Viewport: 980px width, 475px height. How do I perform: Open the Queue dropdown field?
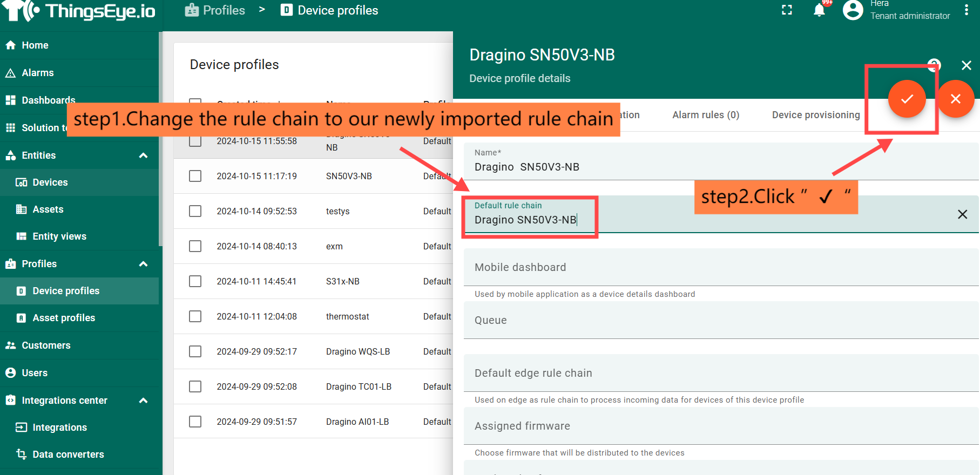coord(721,321)
